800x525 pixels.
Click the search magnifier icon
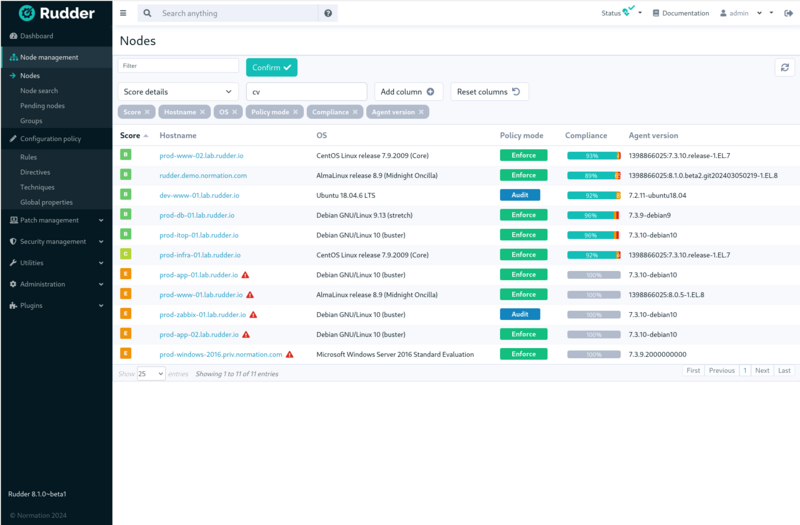tap(147, 13)
